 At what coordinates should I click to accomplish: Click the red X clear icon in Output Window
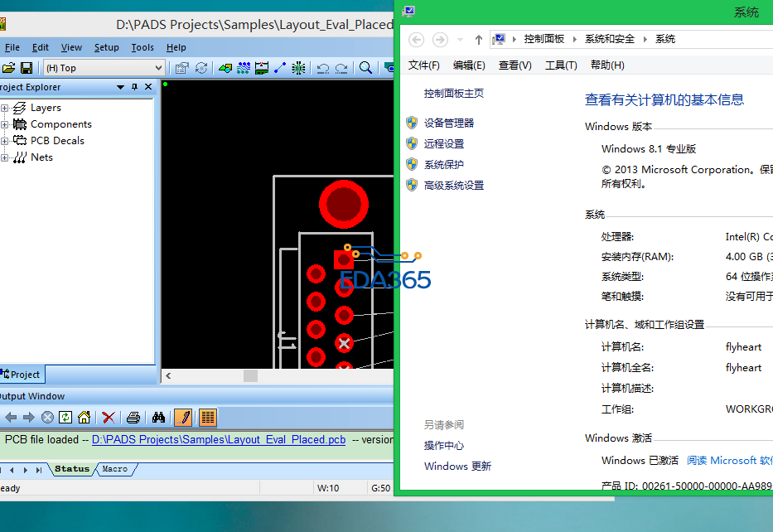click(x=107, y=417)
